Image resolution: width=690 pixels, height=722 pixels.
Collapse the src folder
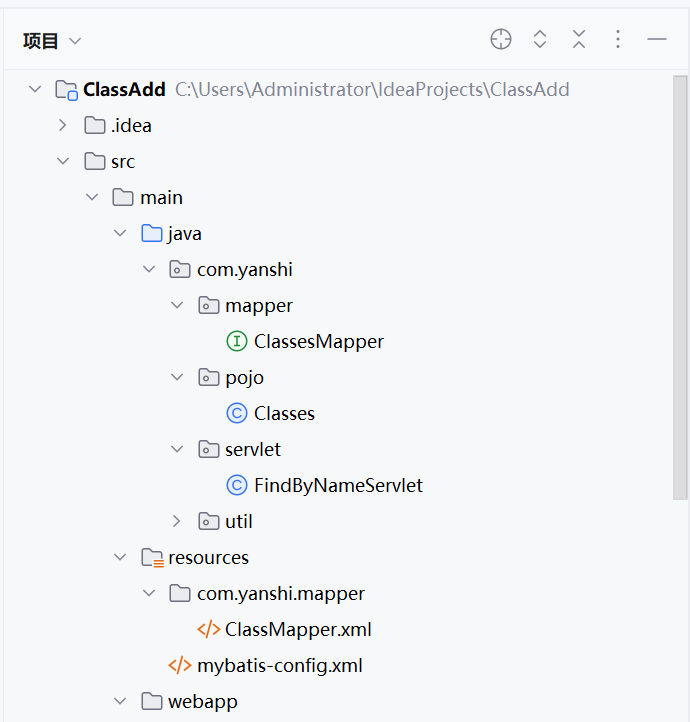point(63,161)
